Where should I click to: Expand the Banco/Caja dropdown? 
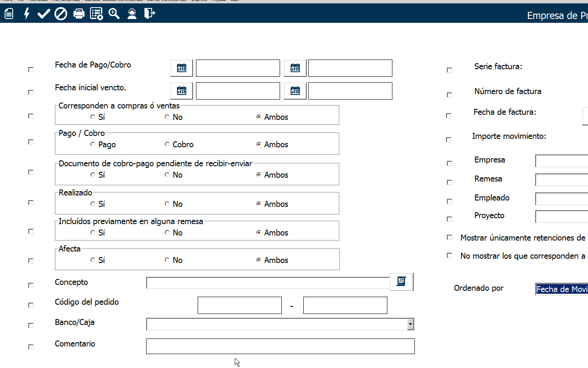coord(410,324)
